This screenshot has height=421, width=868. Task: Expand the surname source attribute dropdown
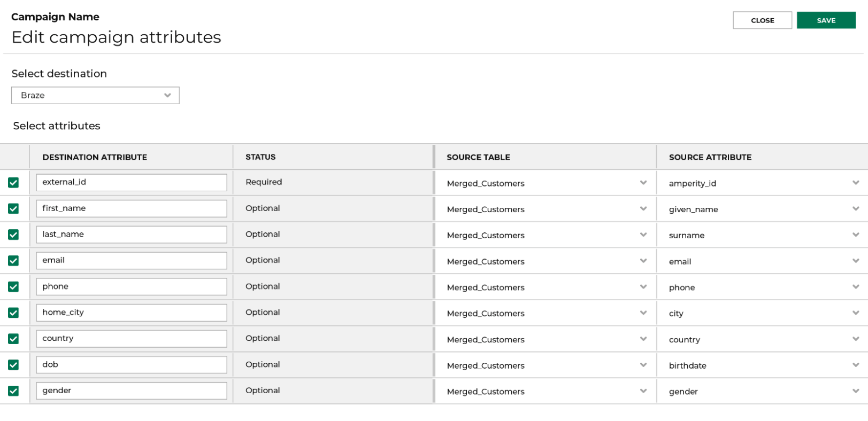pyautogui.click(x=762, y=235)
